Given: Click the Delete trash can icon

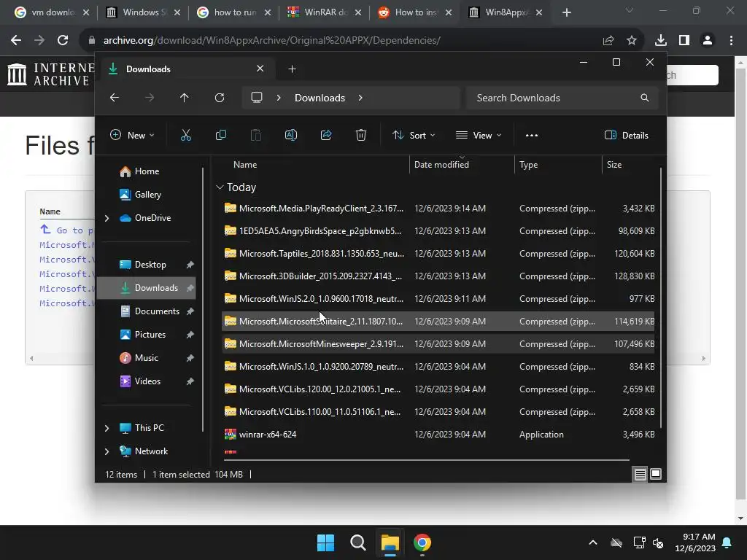Looking at the screenshot, I should click(361, 135).
